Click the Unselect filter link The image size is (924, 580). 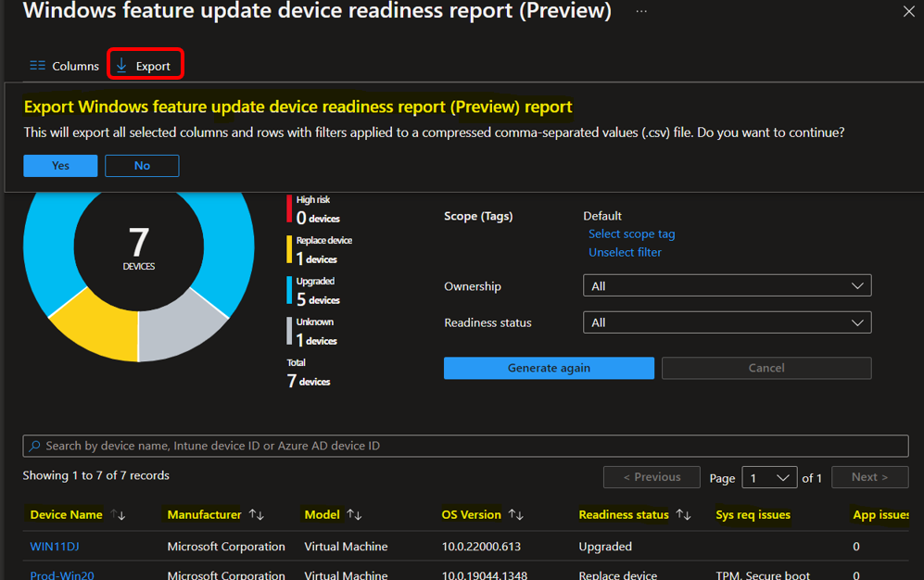pyautogui.click(x=625, y=252)
